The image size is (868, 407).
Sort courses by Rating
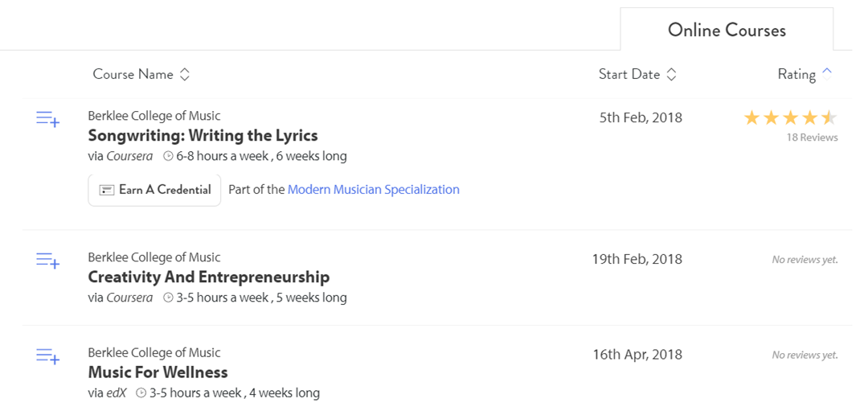pos(805,74)
